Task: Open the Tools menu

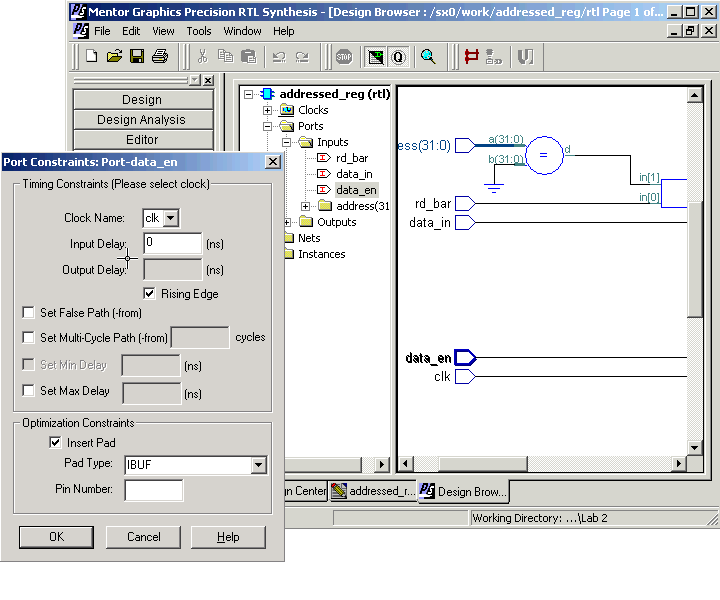Action: click(x=198, y=31)
